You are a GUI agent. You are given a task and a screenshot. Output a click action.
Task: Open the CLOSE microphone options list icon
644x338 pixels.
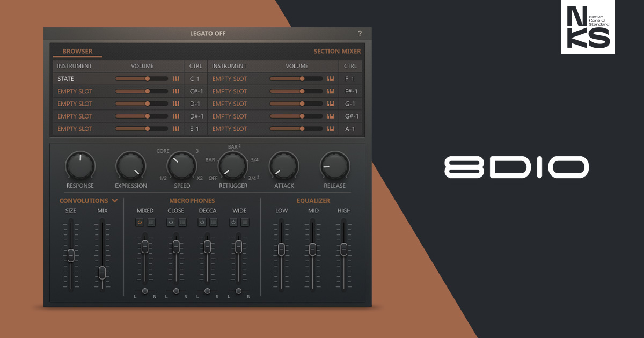183,222
